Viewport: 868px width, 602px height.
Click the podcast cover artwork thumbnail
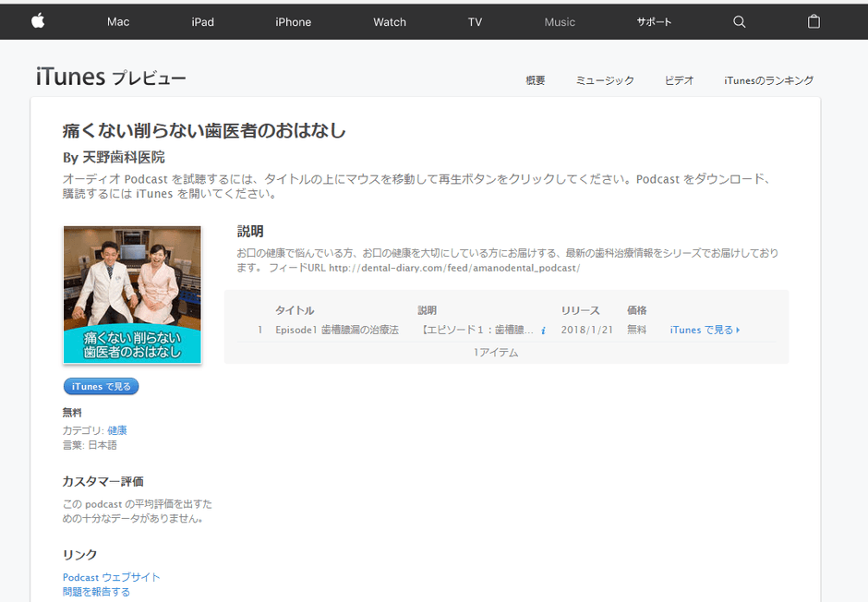pyautogui.click(x=131, y=294)
